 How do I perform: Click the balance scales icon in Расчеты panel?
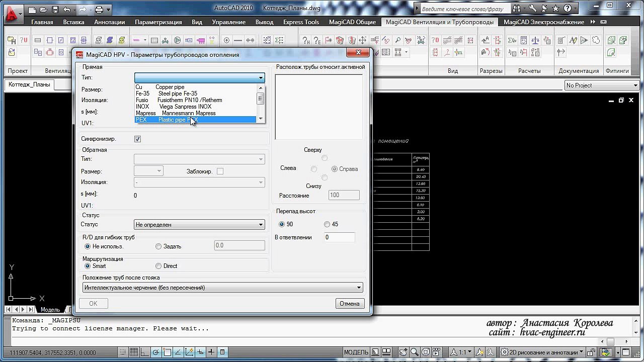[535, 40]
